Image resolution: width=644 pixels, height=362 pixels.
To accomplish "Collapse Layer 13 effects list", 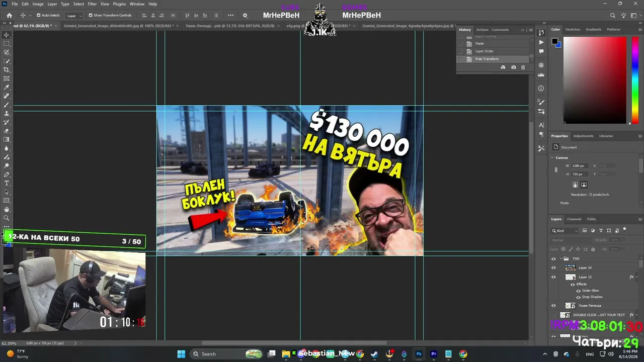I will (636, 277).
